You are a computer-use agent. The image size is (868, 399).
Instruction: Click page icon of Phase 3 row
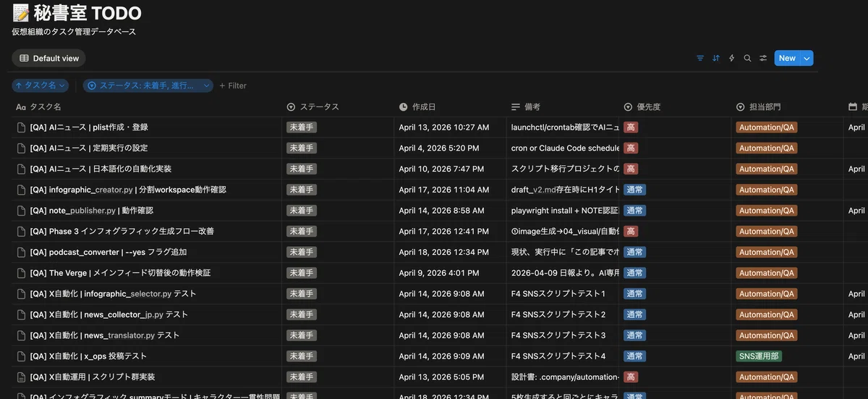point(21,232)
